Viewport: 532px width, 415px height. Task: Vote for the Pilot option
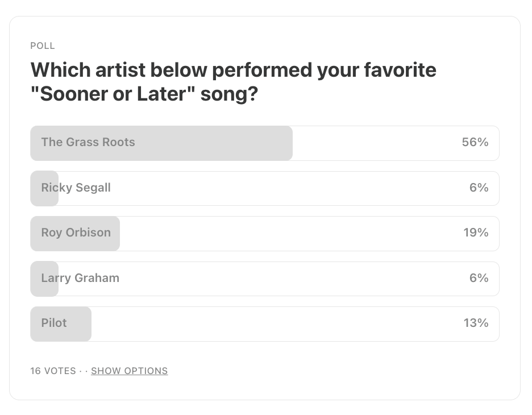point(265,323)
